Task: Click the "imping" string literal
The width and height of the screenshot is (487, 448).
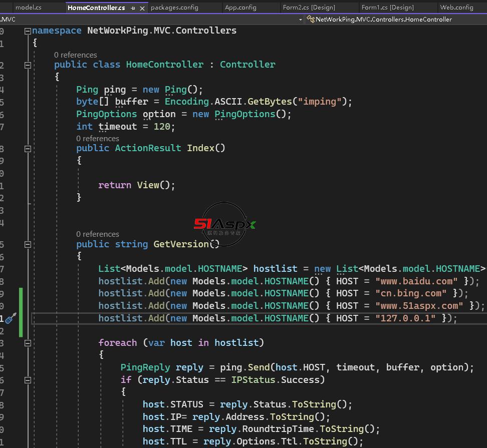Action: [320, 102]
